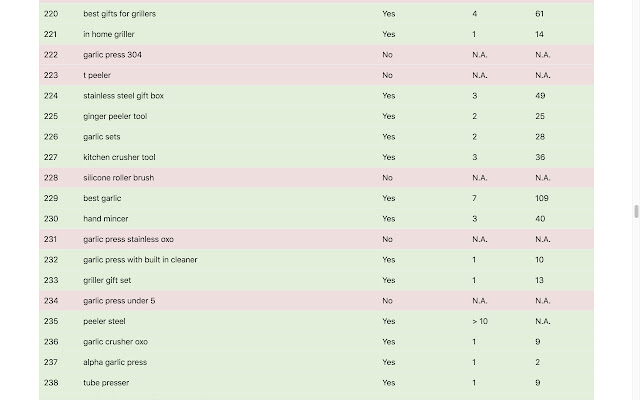Select the "hand mincer" keyword cell
This screenshot has height=400, width=640.
coord(105,219)
